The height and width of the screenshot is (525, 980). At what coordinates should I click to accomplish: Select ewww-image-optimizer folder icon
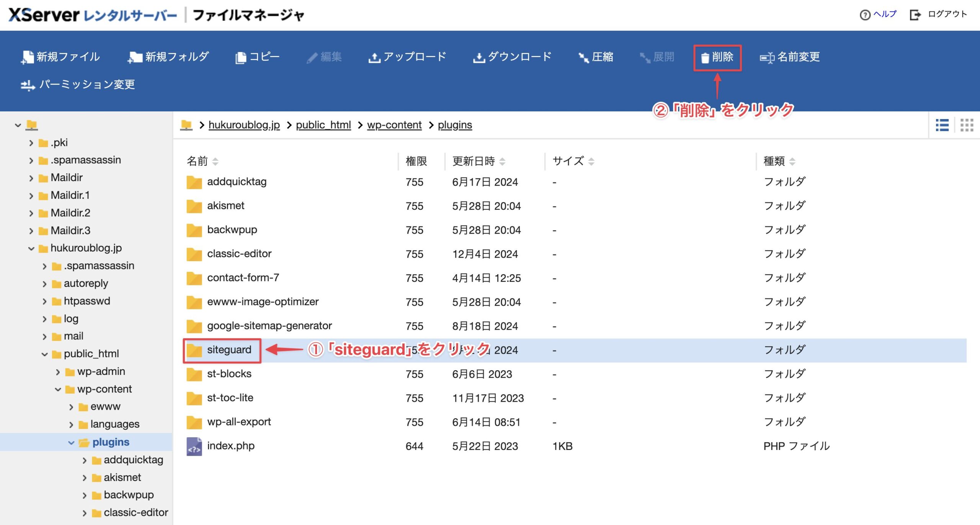pos(194,302)
